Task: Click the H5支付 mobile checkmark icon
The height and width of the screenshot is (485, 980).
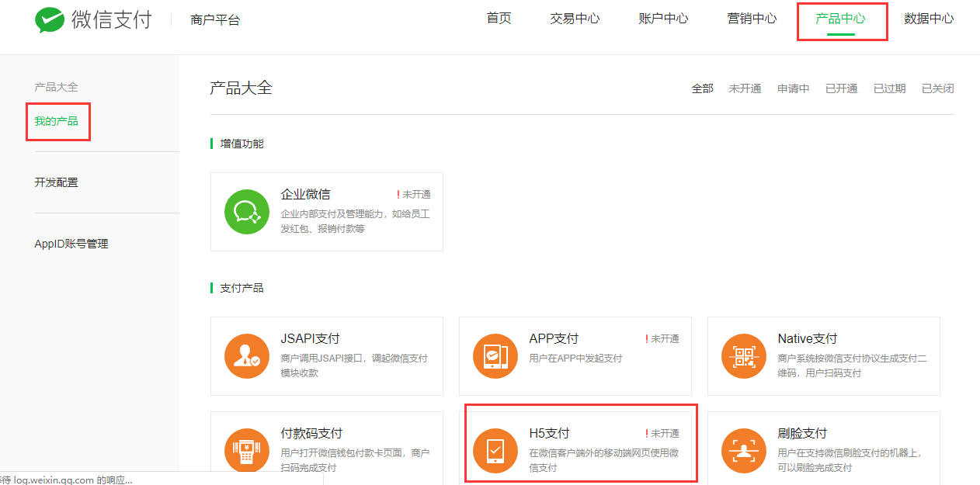Action: 495,450
